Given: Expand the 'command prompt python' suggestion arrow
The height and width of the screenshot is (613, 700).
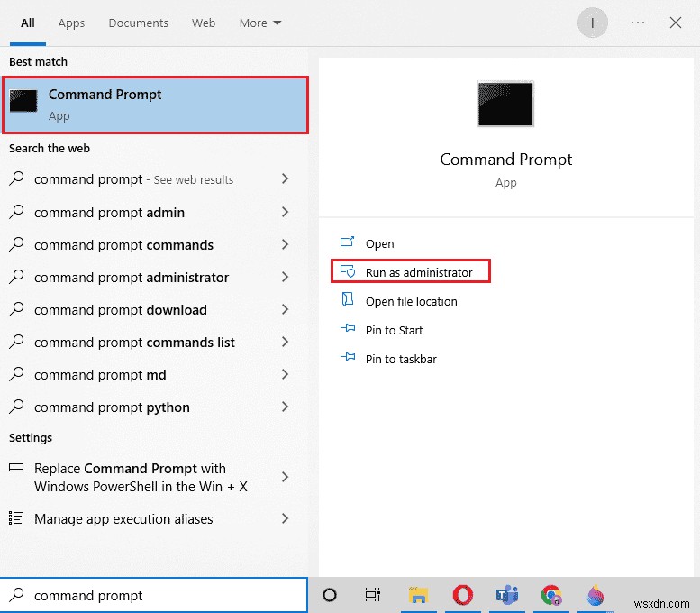Looking at the screenshot, I should click(x=285, y=407).
